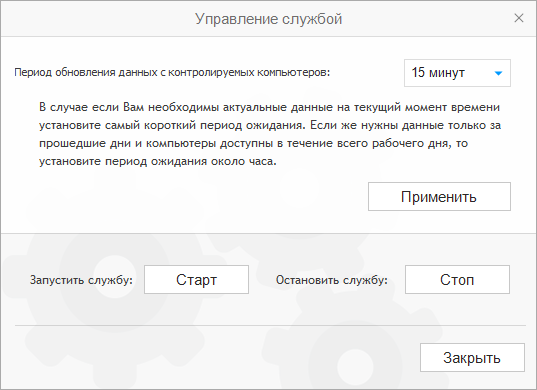
Task: Close the Управление службой dialog with X
Action: click(x=519, y=18)
